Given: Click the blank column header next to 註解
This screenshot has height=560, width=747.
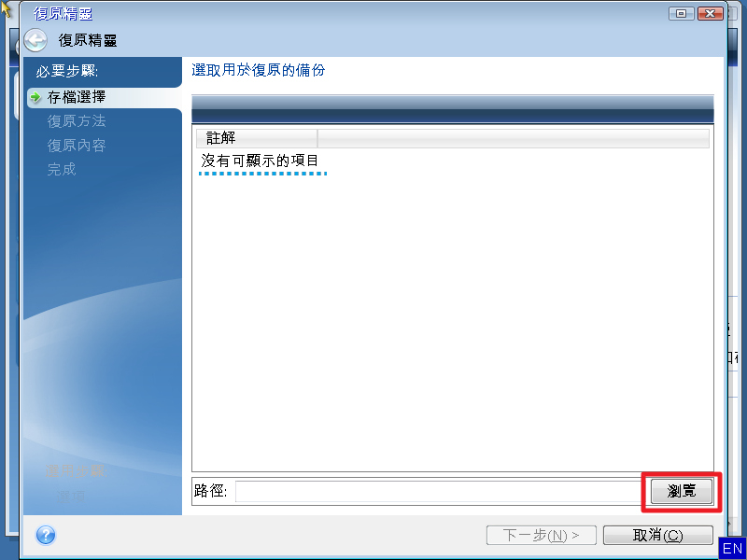Looking at the screenshot, I should point(514,138).
